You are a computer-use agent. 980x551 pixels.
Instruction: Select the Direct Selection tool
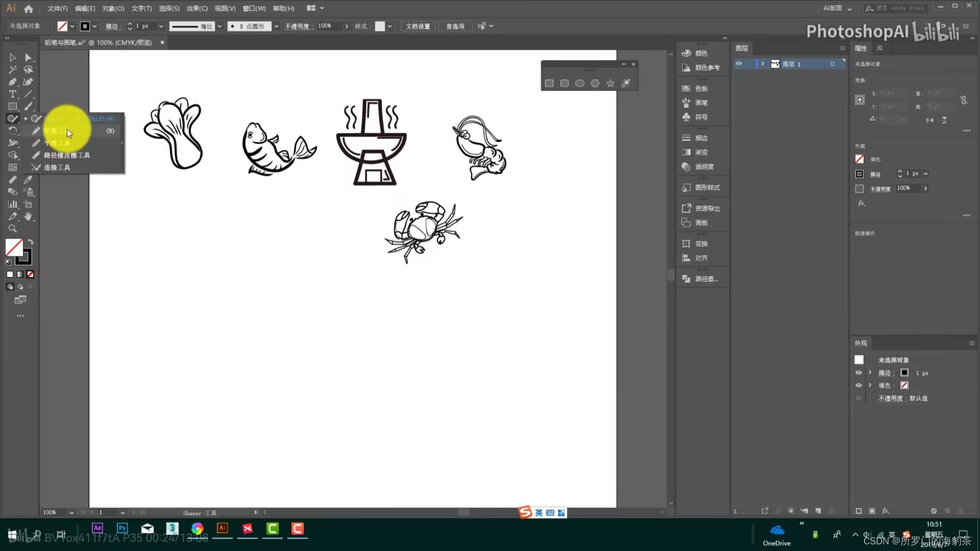(28, 58)
